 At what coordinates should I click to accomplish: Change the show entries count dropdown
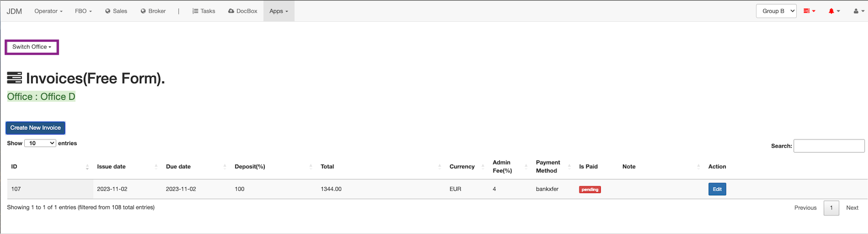pyautogui.click(x=40, y=144)
